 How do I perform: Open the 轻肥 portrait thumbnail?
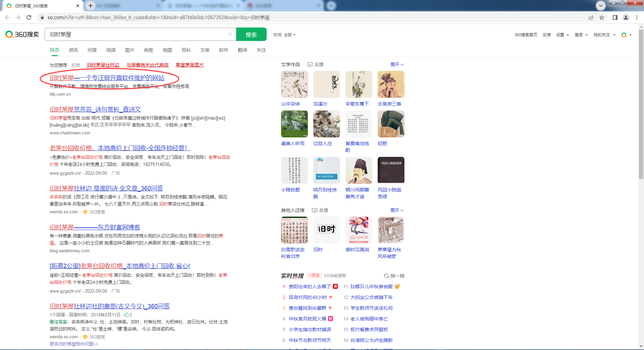391,124
